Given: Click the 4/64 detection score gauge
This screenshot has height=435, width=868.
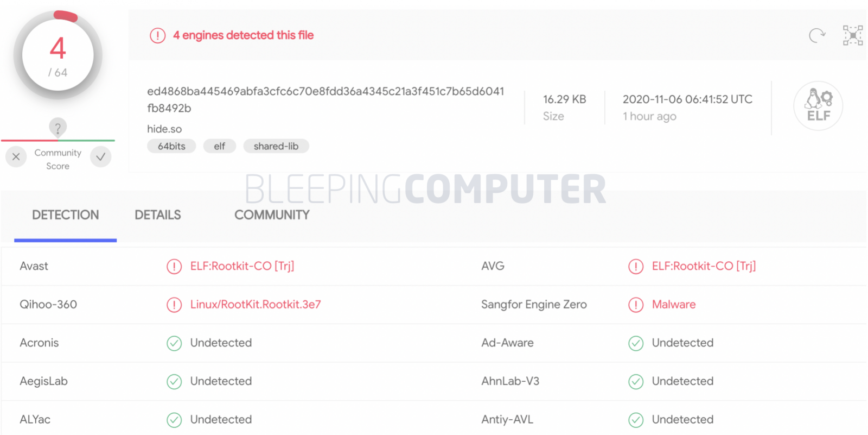Looking at the screenshot, I should (x=58, y=55).
